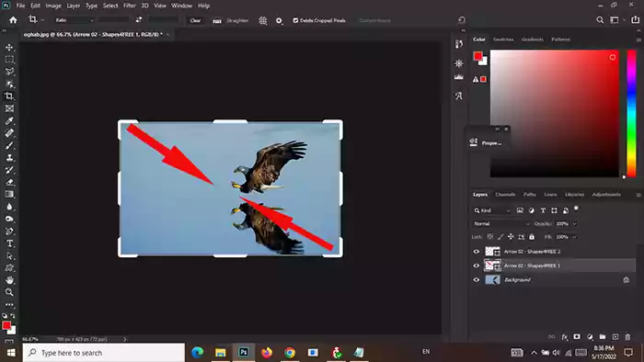The width and height of the screenshot is (644, 362).
Task: Filter layers by type layers
Action: 543,210
